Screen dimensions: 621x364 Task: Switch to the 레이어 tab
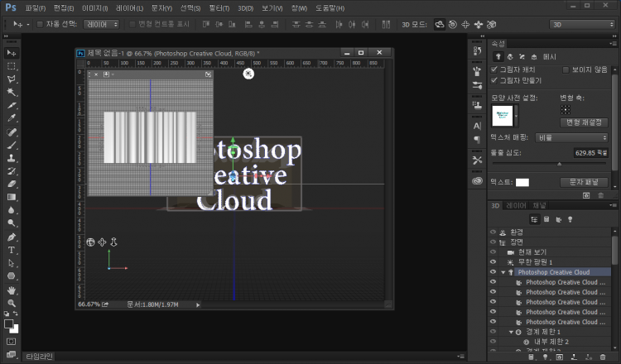pyautogui.click(x=516, y=204)
